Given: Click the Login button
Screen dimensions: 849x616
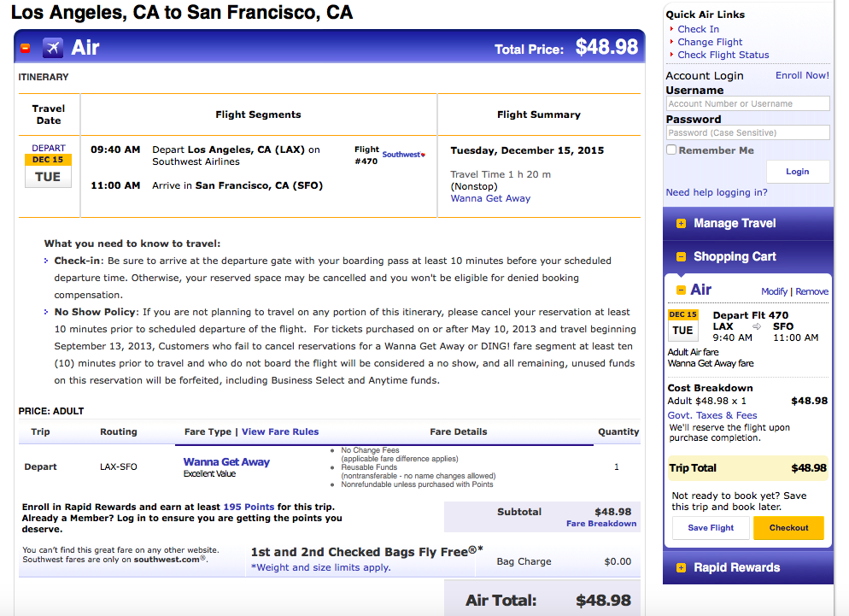Looking at the screenshot, I should tap(797, 172).
